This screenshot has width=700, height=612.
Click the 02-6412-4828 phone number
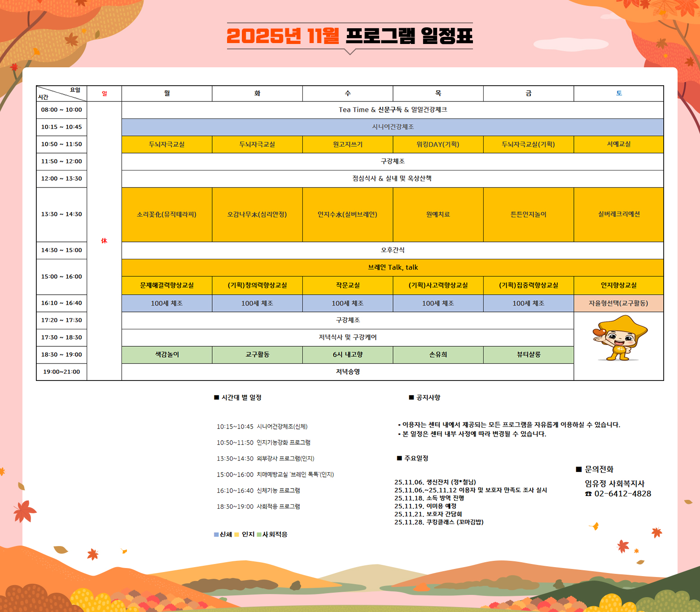point(623,494)
